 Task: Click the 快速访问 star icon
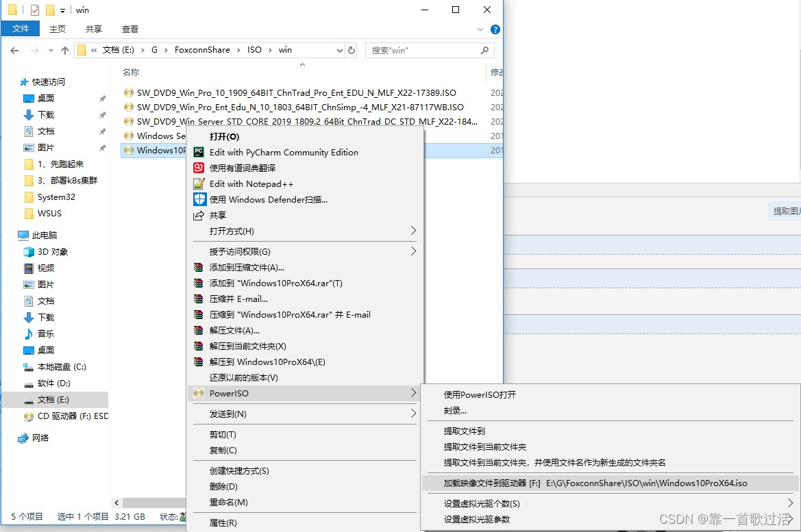point(23,81)
